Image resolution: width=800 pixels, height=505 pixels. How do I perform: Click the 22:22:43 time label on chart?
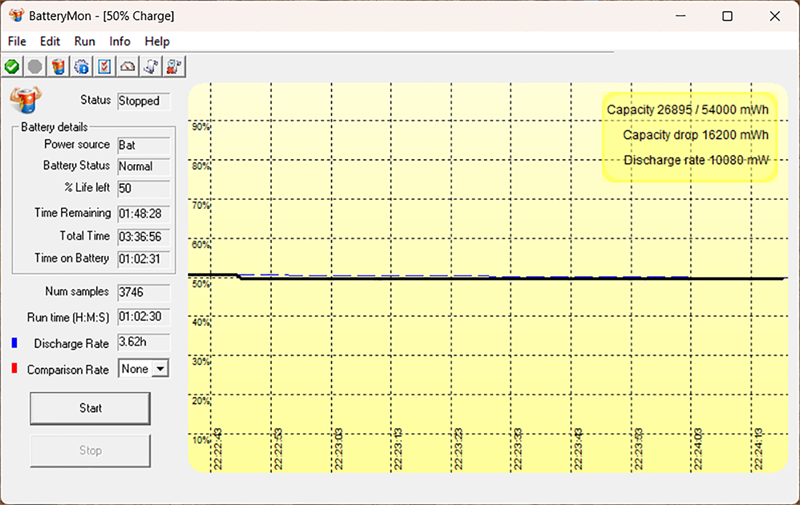(x=217, y=449)
